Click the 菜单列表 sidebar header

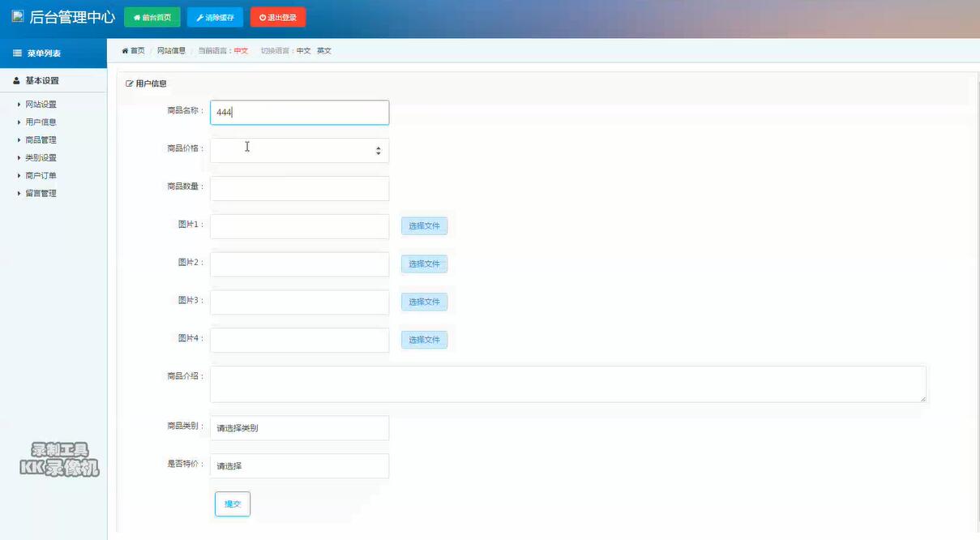coord(53,54)
